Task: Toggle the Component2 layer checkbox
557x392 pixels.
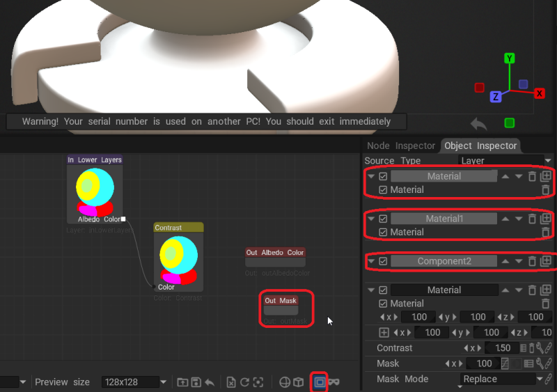Action: [383, 261]
